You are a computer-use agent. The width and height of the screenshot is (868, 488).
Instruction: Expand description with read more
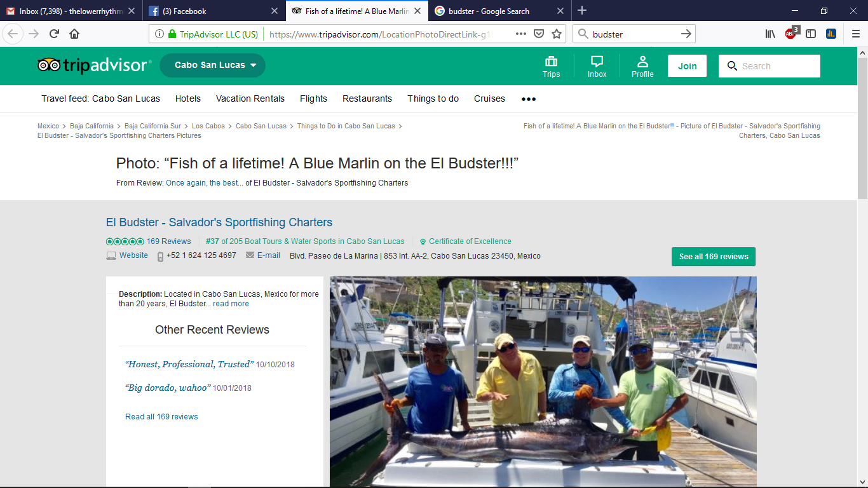tap(231, 304)
